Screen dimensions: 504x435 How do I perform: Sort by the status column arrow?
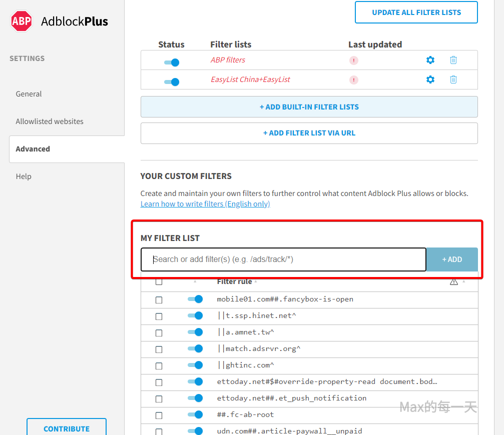[x=195, y=282]
